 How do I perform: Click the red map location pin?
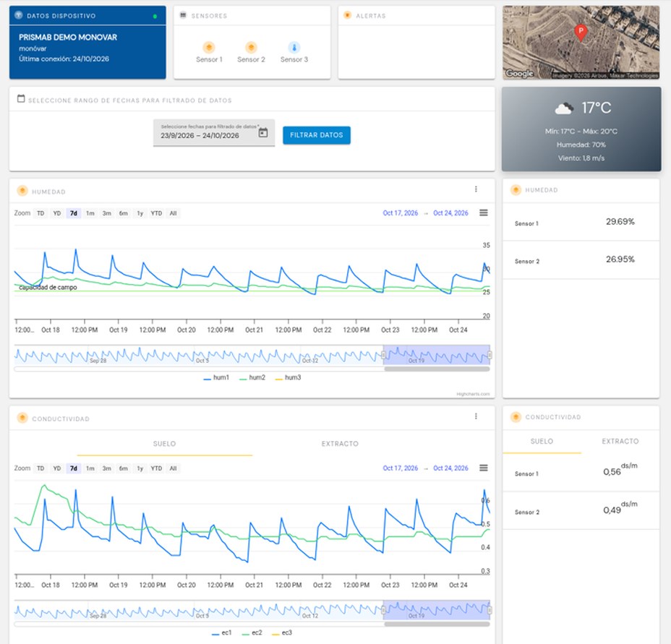[x=581, y=33]
